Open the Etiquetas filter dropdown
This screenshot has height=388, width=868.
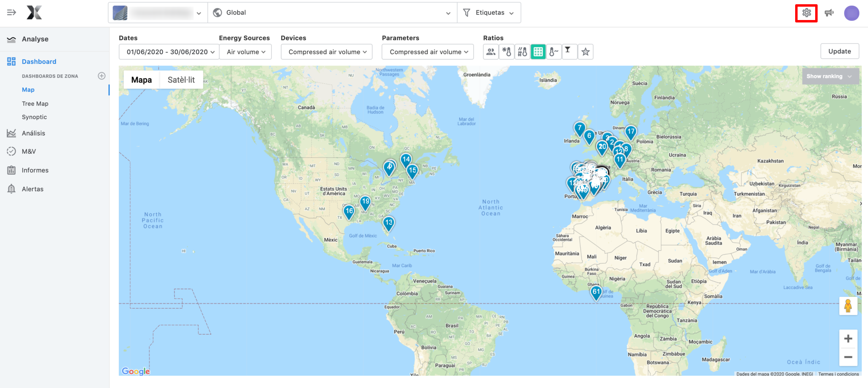(489, 13)
